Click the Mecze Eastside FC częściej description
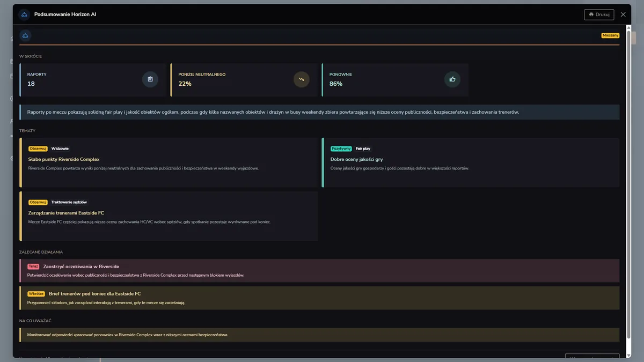644x362 pixels. [149, 221]
